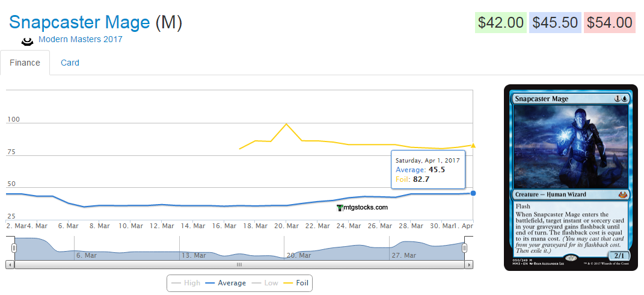This screenshot has width=644, height=295.
Task: Click the blue $45.50 average price badge
Action: click(555, 23)
